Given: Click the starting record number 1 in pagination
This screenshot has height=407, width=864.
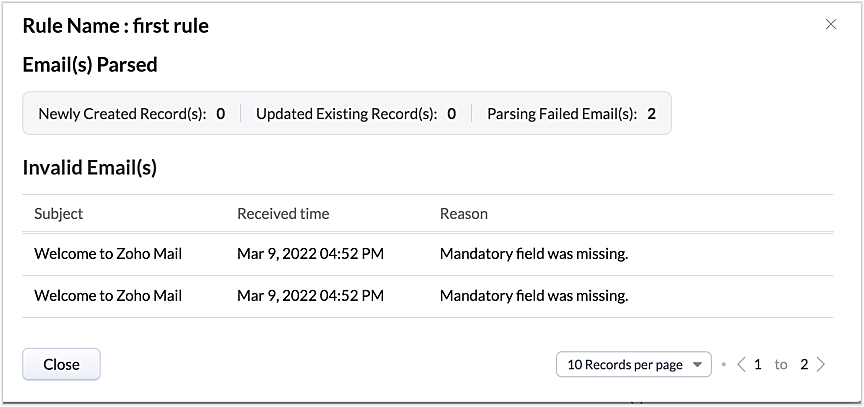Looking at the screenshot, I should 758,364.
